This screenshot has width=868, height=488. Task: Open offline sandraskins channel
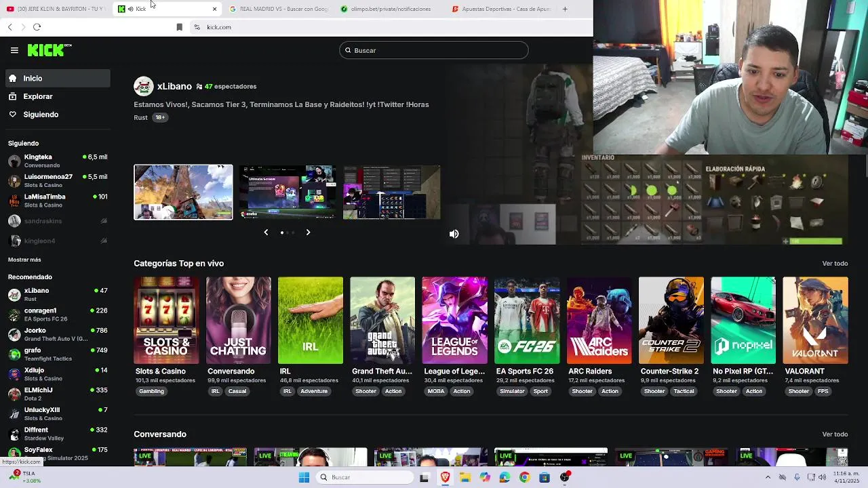click(x=58, y=221)
